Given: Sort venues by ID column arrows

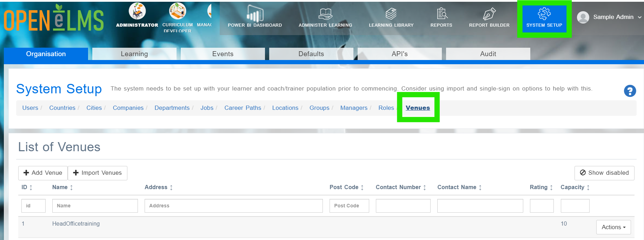Looking at the screenshot, I should click(31, 187).
